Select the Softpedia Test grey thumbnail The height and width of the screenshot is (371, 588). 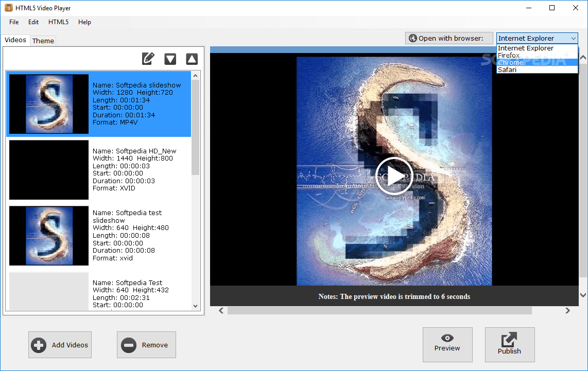(x=49, y=291)
